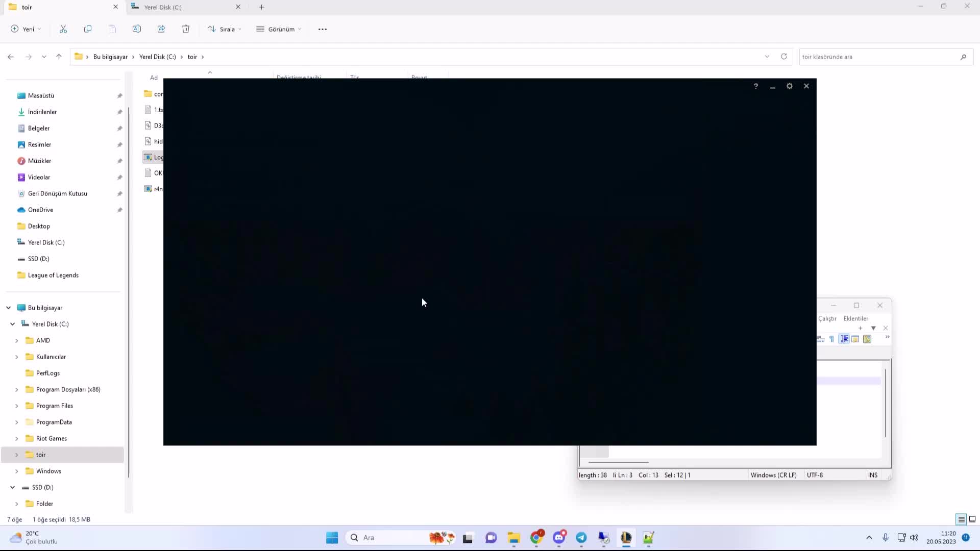This screenshot has height=551, width=980.
Task: Switch to the Yerel Disk (C:) tab
Action: [x=162, y=7]
